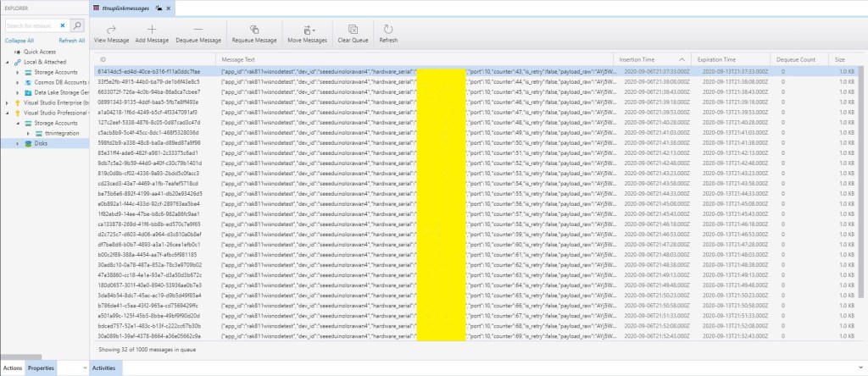Image resolution: width=868 pixels, height=376 pixels.
Task: Click the Collapse All link
Action: 19,40
